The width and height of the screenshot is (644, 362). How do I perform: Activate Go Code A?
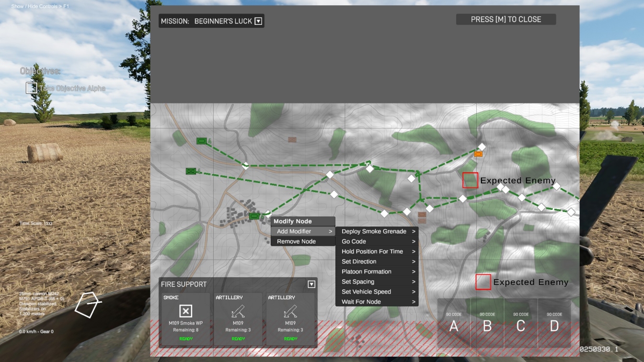point(454,323)
